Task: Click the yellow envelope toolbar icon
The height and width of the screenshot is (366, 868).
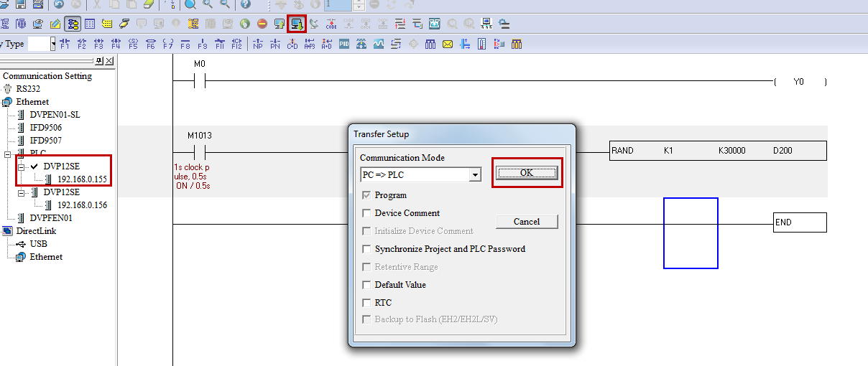Action: point(448,44)
